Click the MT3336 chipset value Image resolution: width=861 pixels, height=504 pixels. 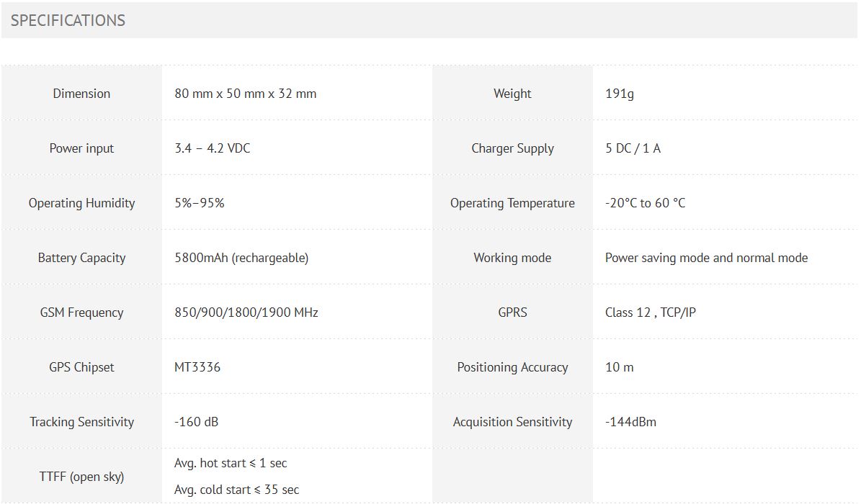tap(197, 367)
